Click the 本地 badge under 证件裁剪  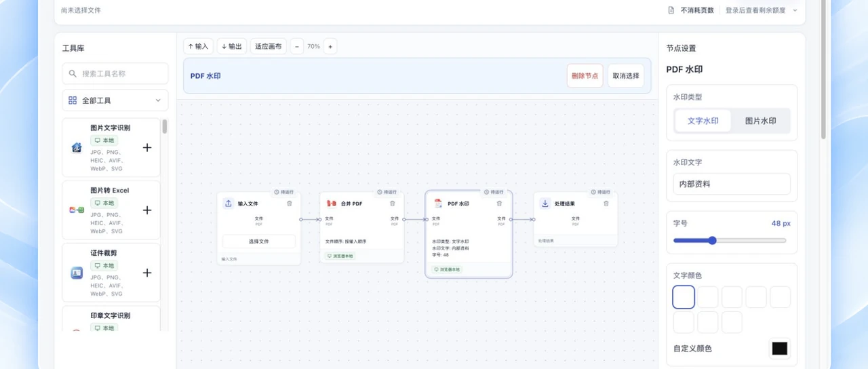[x=104, y=265]
